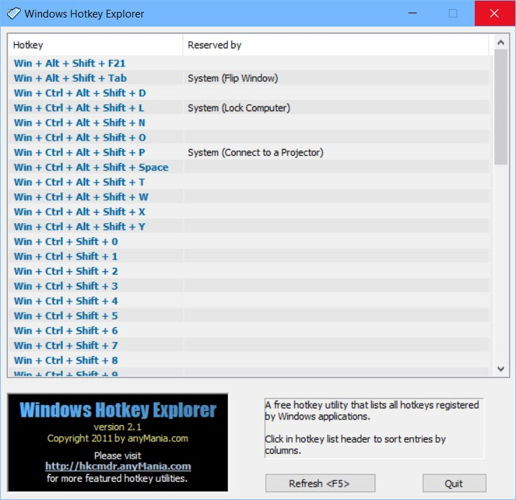516x500 pixels.
Task: Select the Win + Ctrl + Shift + 5 row
Action: pyautogui.click(x=248, y=316)
